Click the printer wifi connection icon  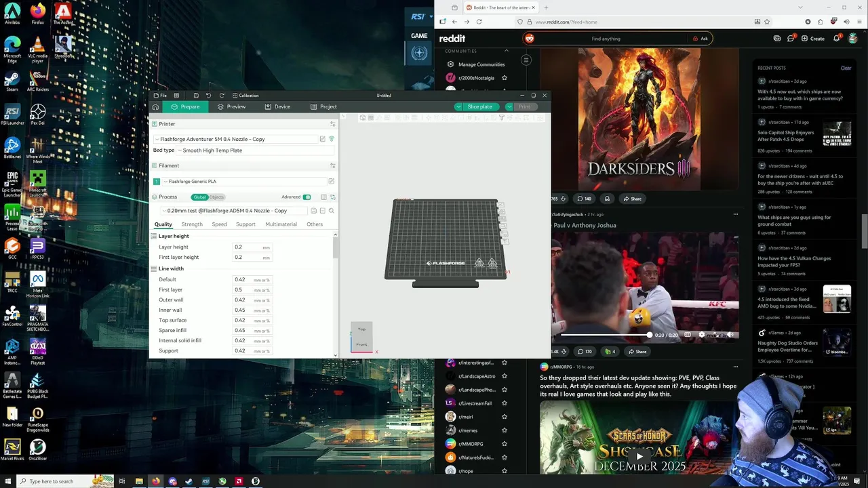point(331,139)
